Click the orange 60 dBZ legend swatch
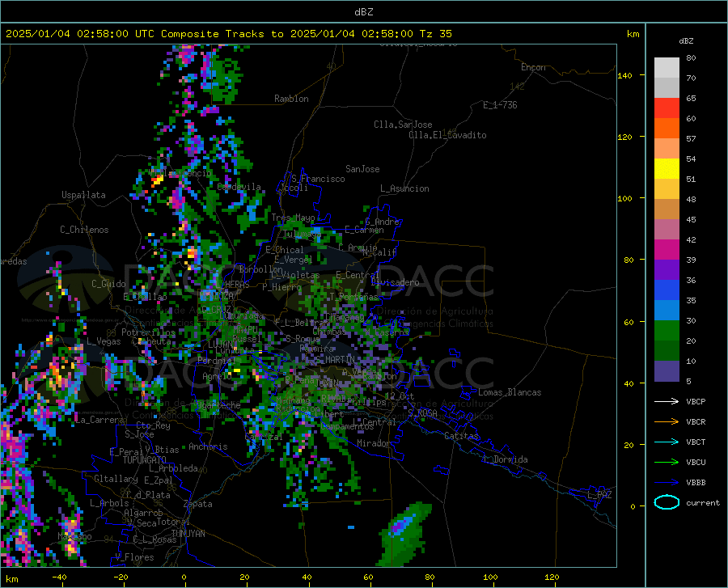The height and width of the screenshot is (588, 728). [667, 128]
